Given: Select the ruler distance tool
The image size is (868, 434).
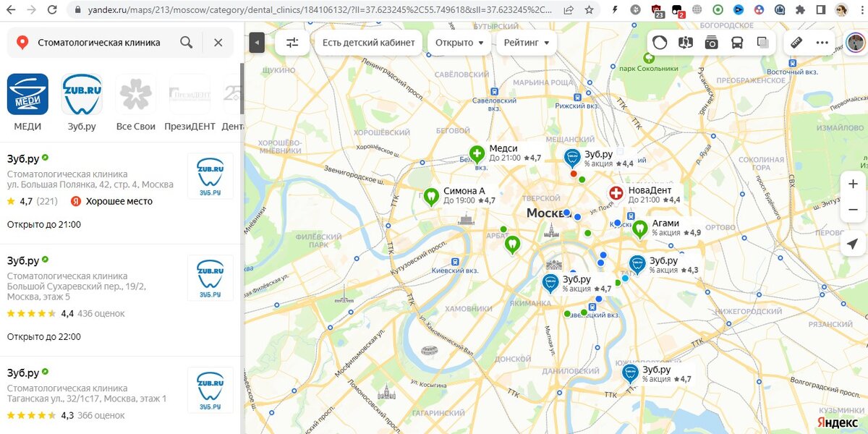Looking at the screenshot, I should pos(796,43).
